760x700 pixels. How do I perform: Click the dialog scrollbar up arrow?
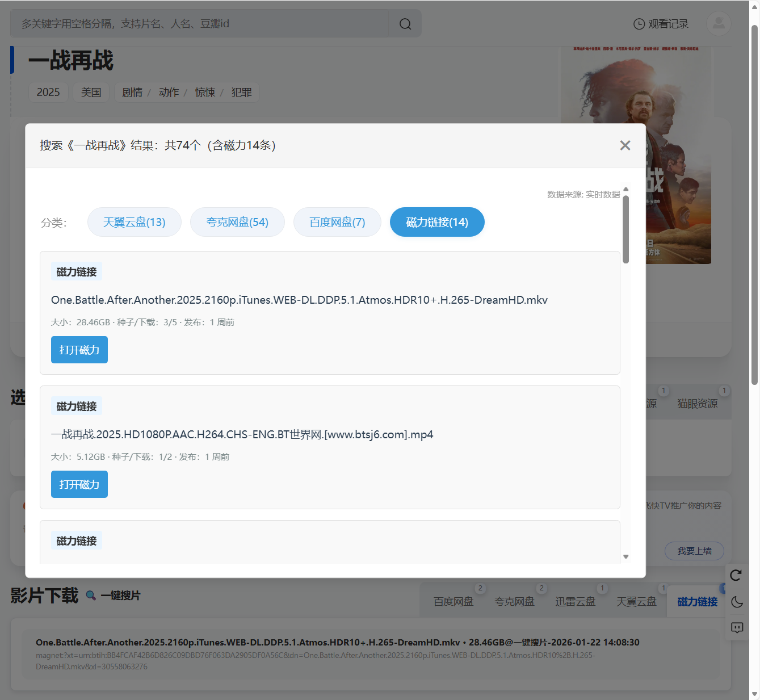tap(625, 189)
